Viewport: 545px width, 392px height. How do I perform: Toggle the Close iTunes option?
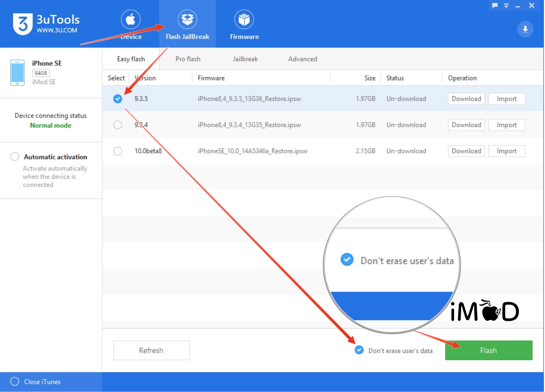point(15,382)
